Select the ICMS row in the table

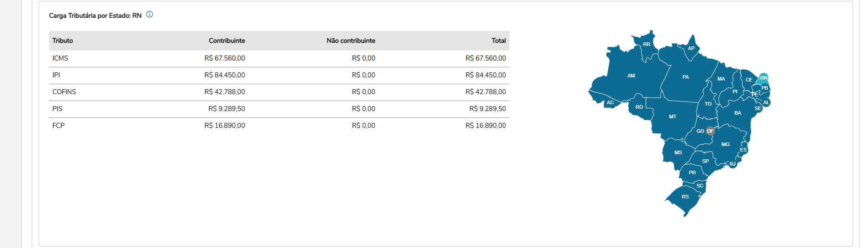(279, 58)
